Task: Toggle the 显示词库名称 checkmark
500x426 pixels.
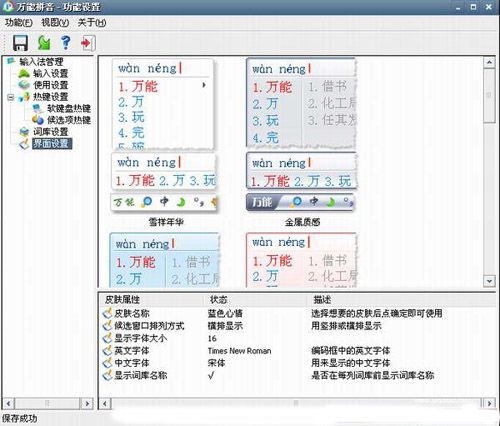Action: 211,375
